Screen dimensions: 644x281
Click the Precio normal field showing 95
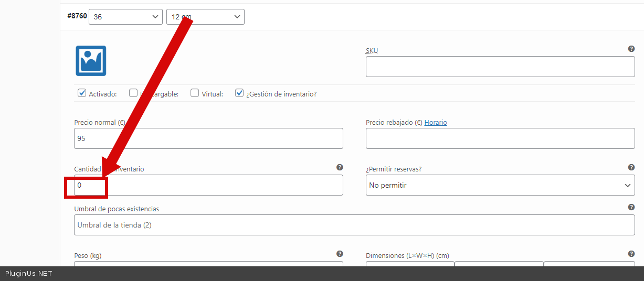click(x=208, y=138)
